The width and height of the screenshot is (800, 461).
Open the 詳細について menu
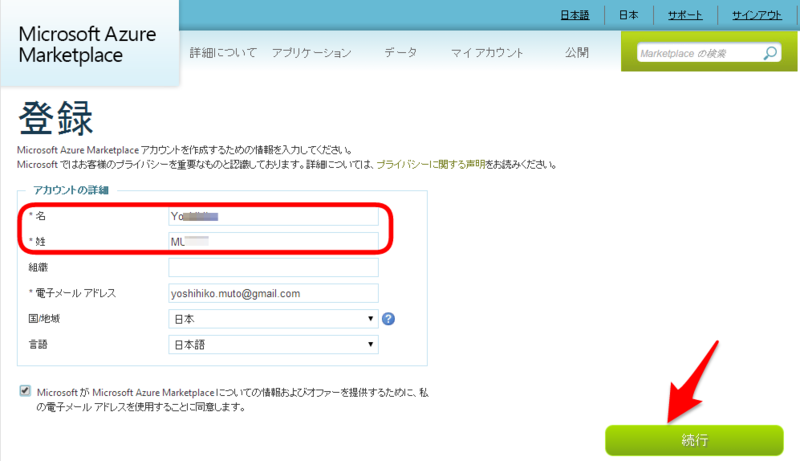(x=223, y=53)
